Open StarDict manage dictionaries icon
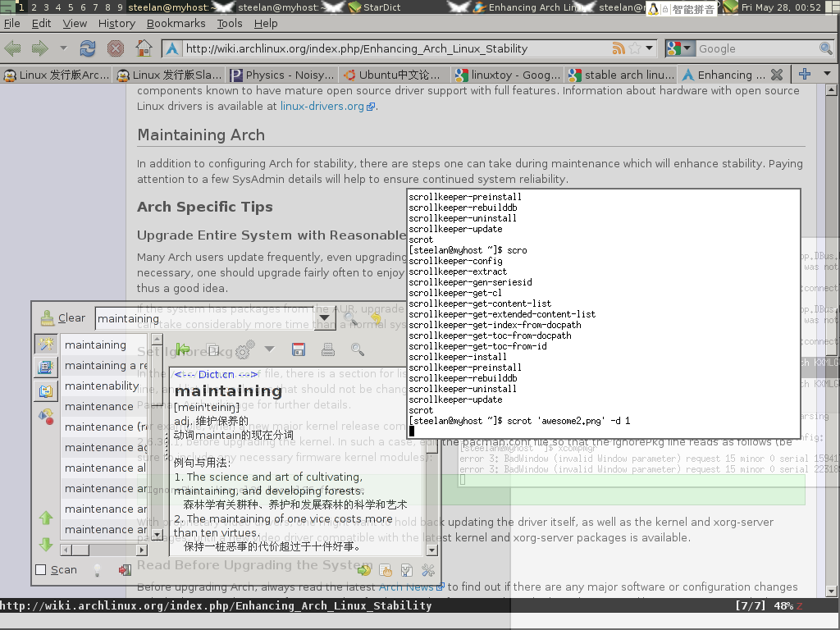The height and width of the screenshot is (630, 840). click(x=407, y=571)
